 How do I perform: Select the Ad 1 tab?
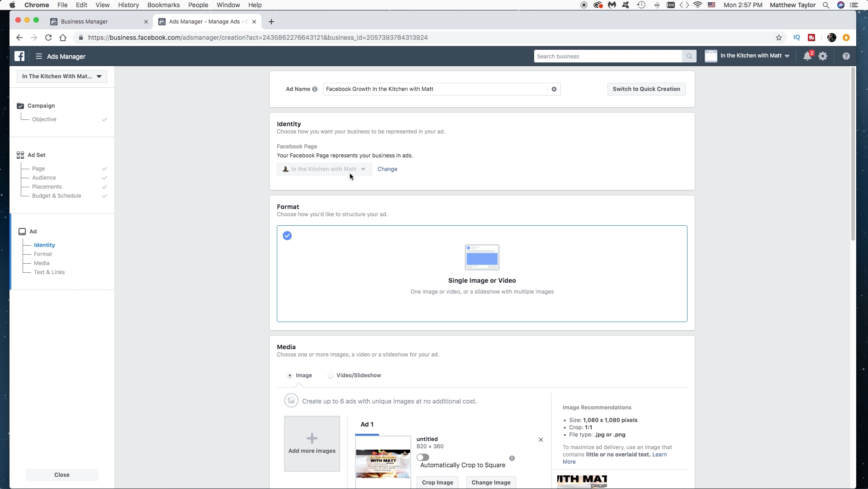click(367, 424)
